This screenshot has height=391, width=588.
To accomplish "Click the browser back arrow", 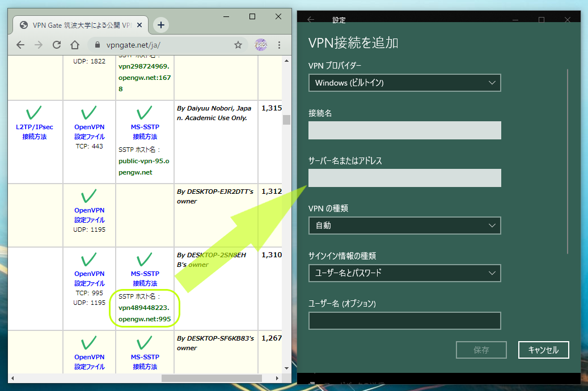I will (20, 45).
